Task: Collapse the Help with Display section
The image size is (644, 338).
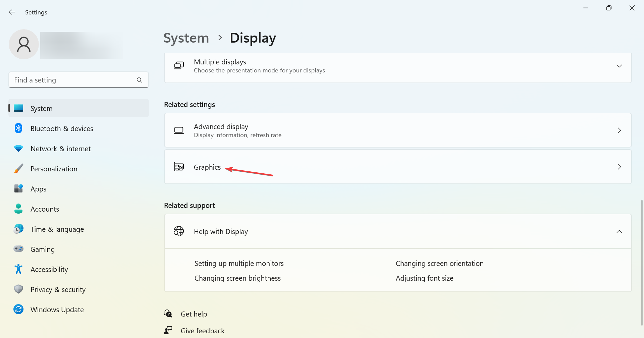Action: tap(619, 232)
